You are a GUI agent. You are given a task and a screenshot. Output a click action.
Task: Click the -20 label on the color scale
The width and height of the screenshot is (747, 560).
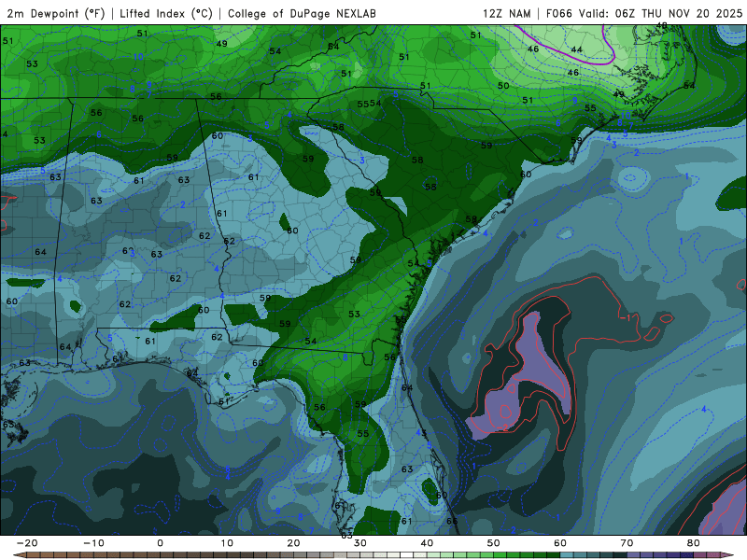coord(27,543)
